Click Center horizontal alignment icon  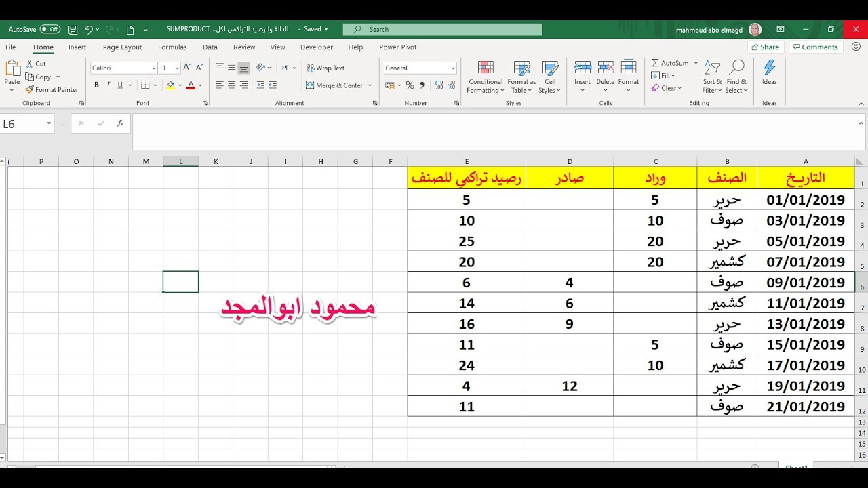pos(232,85)
